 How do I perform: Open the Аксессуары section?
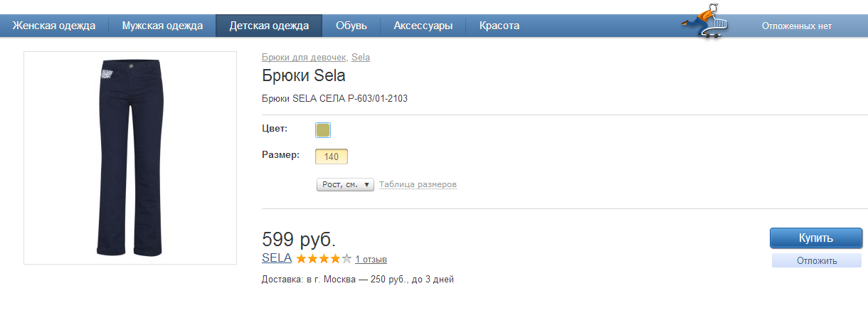click(x=423, y=26)
